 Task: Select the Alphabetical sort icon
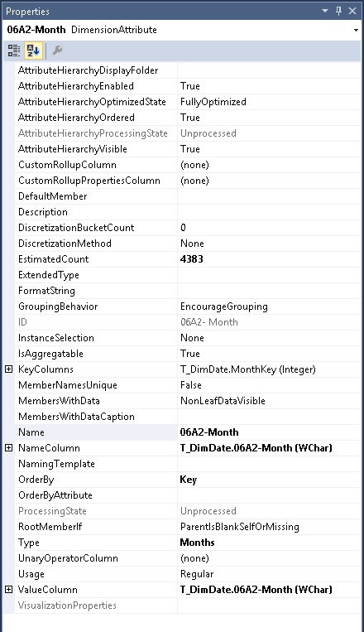pyautogui.click(x=33, y=51)
